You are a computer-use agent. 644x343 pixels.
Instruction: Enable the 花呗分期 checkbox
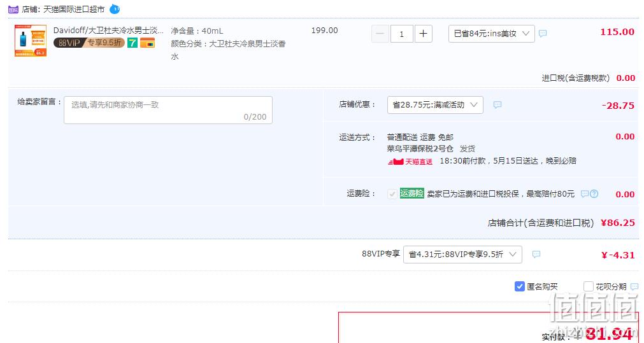[589, 286]
